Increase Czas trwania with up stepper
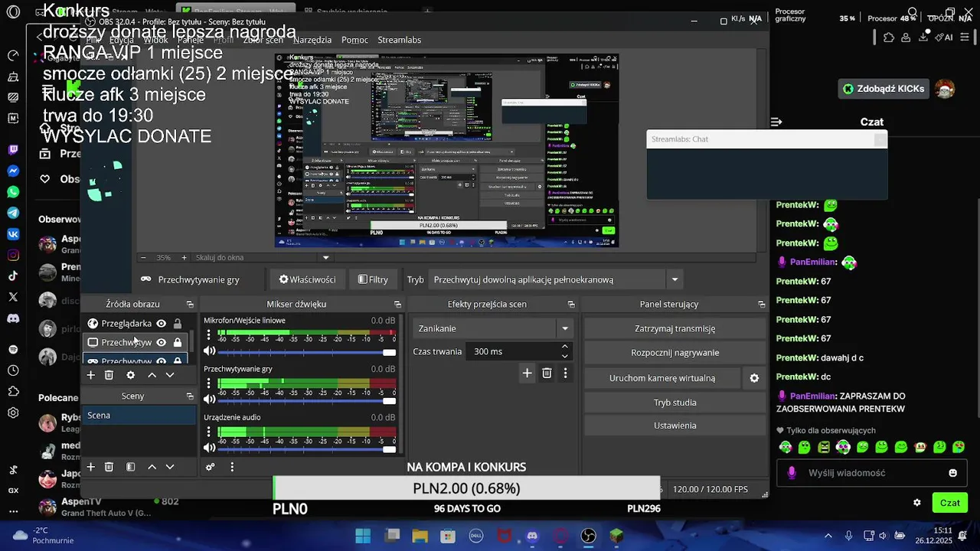The height and width of the screenshot is (551, 980). point(565,347)
